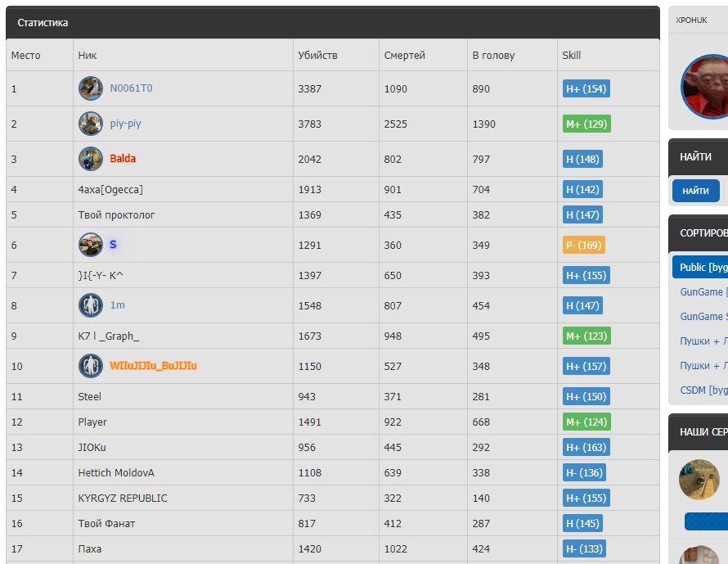This screenshot has height=564, width=728.
Task: Click the Skill column header
Action: click(x=571, y=56)
